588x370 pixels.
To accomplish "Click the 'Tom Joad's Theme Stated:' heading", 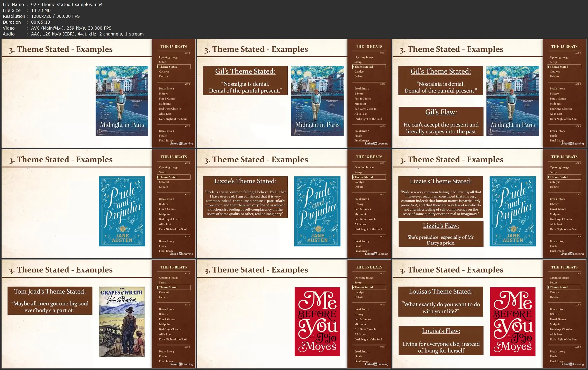I will coord(50,291).
